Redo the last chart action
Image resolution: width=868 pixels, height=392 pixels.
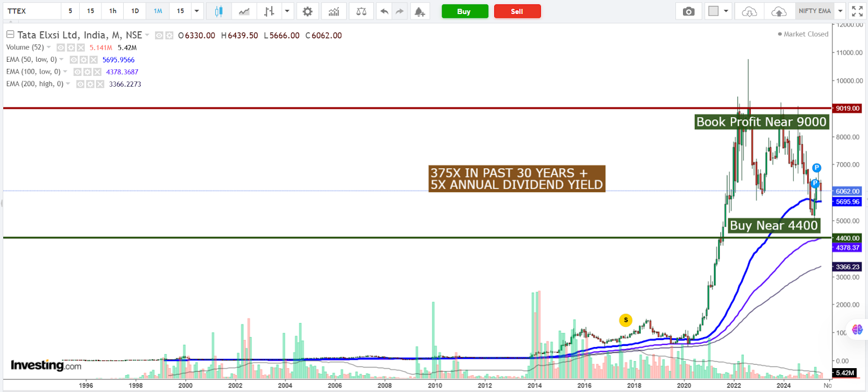click(x=400, y=11)
